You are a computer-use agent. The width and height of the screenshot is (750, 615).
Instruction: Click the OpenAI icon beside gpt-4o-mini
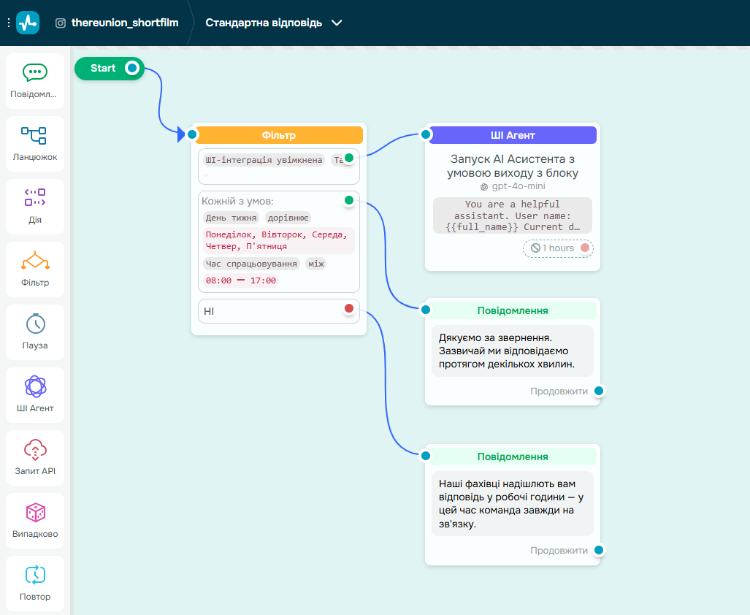pyautogui.click(x=484, y=187)
